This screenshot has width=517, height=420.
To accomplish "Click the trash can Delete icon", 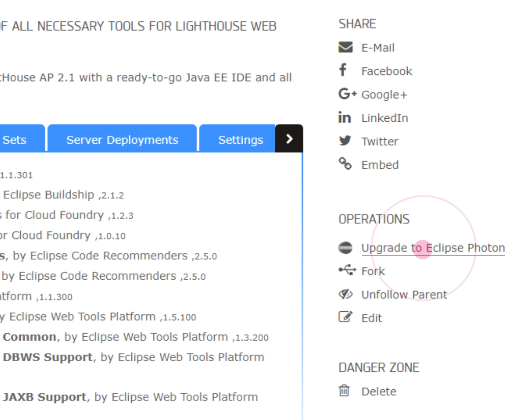I will click(343, 391).
